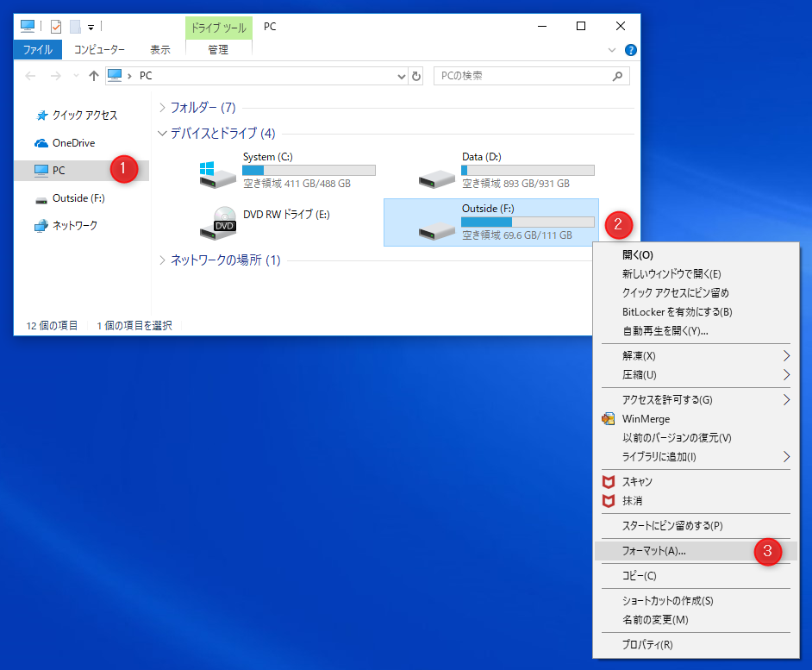812x670 pixels.
Task: Collapse the デバイスとドライブ (4) section
Action: [162, 134]
